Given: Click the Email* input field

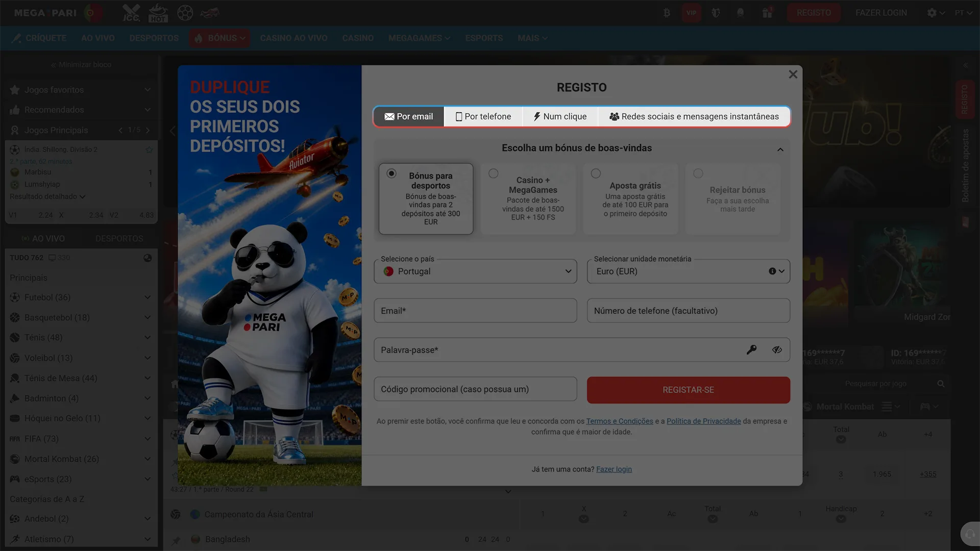Looking at the screenshot, I should [x=475, y=311].
